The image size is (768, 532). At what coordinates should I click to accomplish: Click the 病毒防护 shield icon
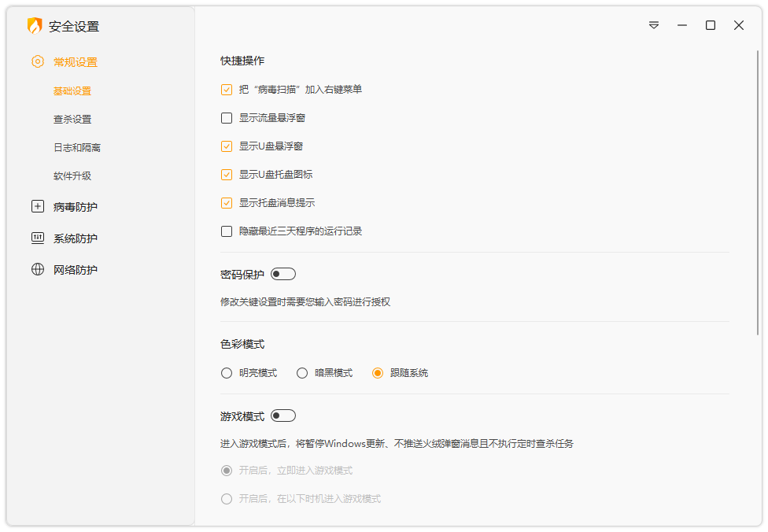pos(37,206)
